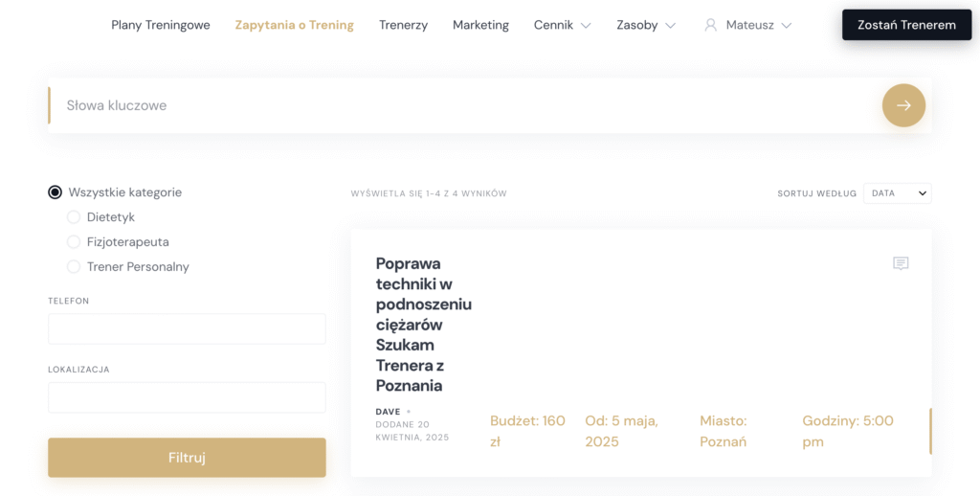Click the arrow search submit button

coord(902,105)
